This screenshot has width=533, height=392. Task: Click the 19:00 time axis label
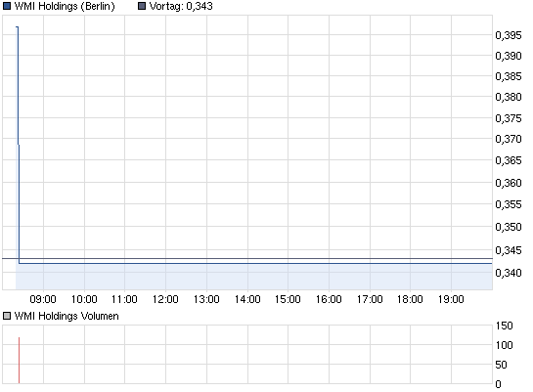pos(451,299)
